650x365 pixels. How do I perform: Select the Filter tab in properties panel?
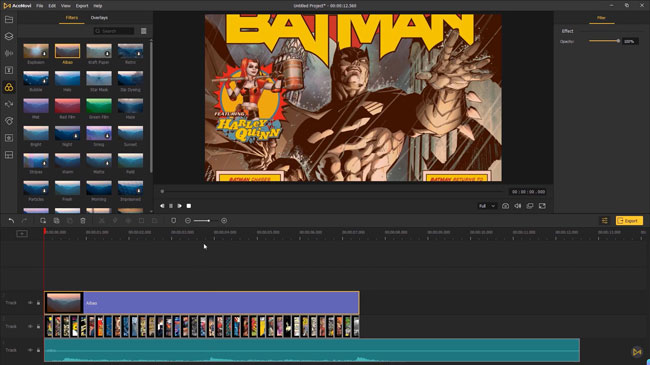[601, 18]
